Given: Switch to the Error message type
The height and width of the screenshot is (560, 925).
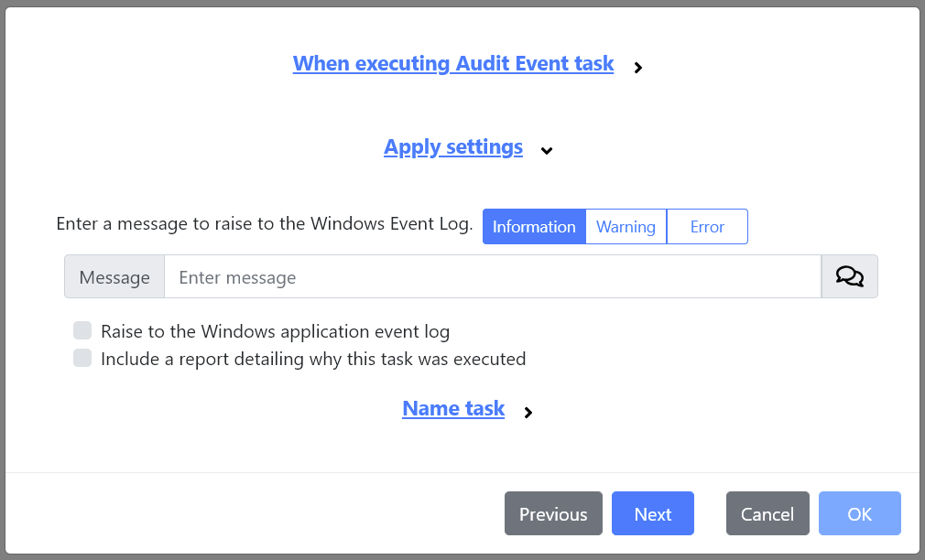Looking at the screenshot, I should point(707,226).
